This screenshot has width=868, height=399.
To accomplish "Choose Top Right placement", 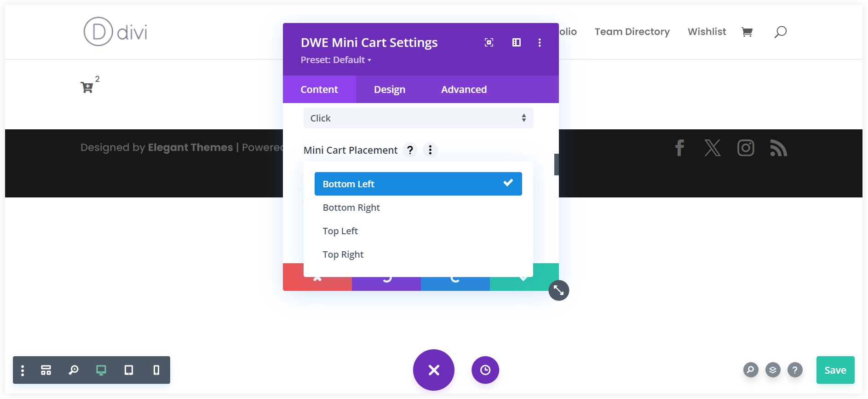I will pos(418,254).
